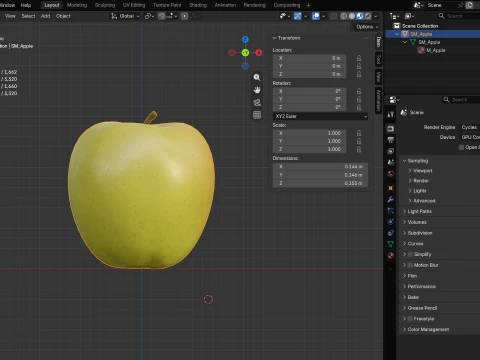Viewport: 480px width, 360px height.
Task: Open the Scene properties tab icon
Action: tap(391, 162)
